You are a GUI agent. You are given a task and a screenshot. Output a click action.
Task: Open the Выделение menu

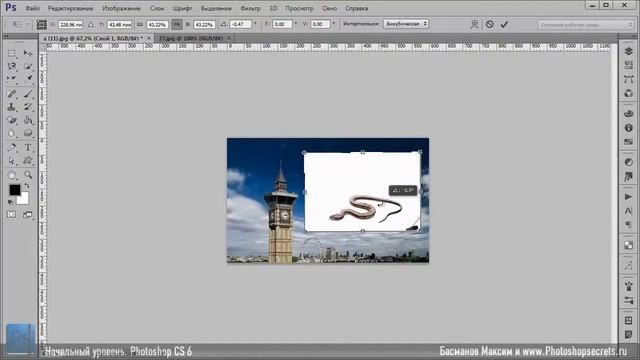click(x=216, y=8)
